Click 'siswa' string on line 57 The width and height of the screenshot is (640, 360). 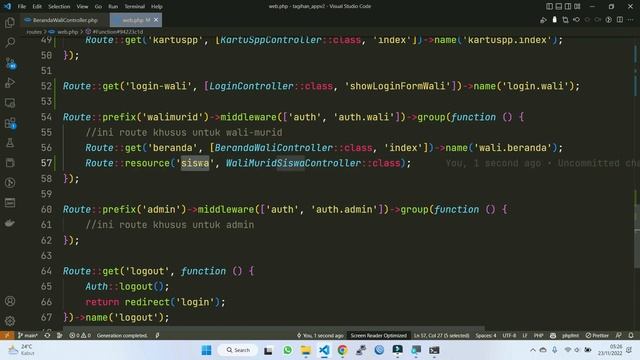195,163
